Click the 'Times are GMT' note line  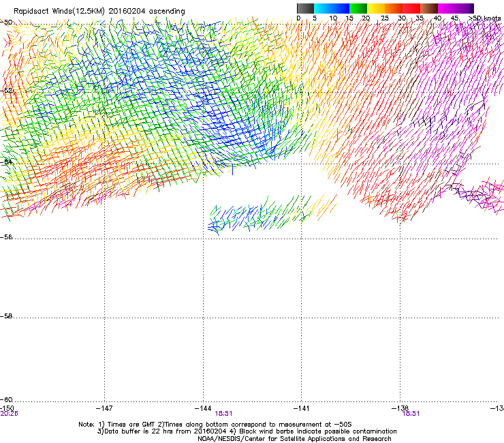tap(215, 425)
